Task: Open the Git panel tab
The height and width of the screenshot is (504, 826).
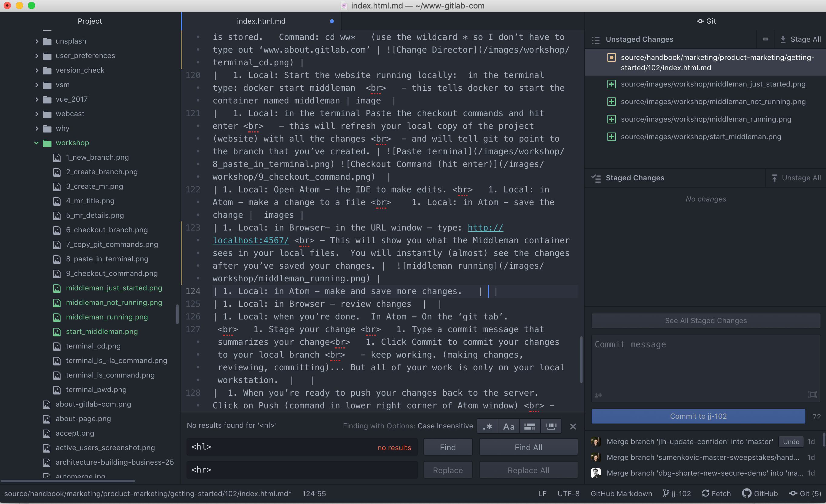Action: point(706,21)
